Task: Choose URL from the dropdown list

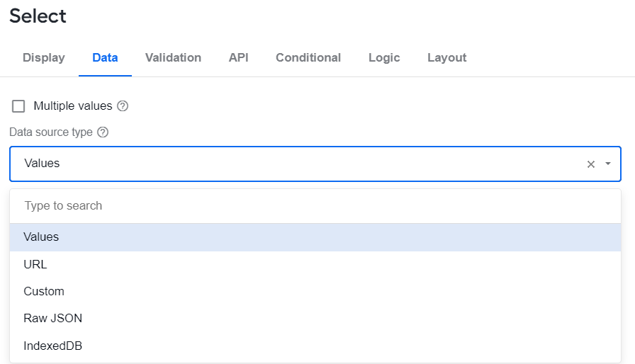Action: 315,264
